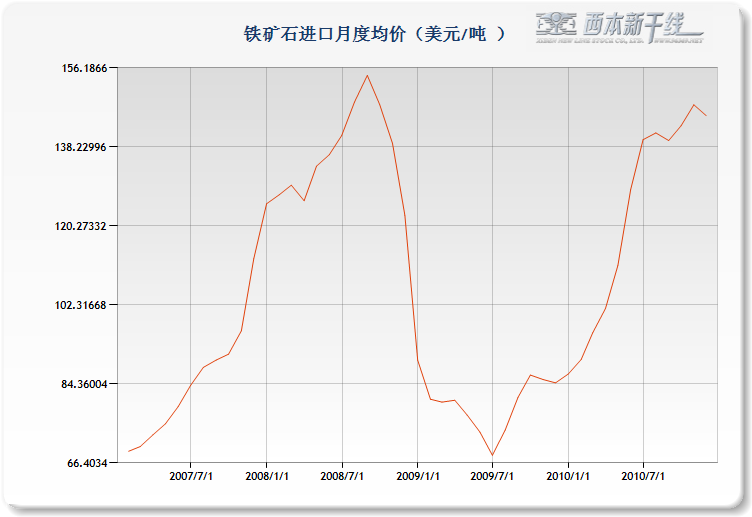
Task: Select the 2009/1/1 x-axis date label
Action: [x=418, y=477]
